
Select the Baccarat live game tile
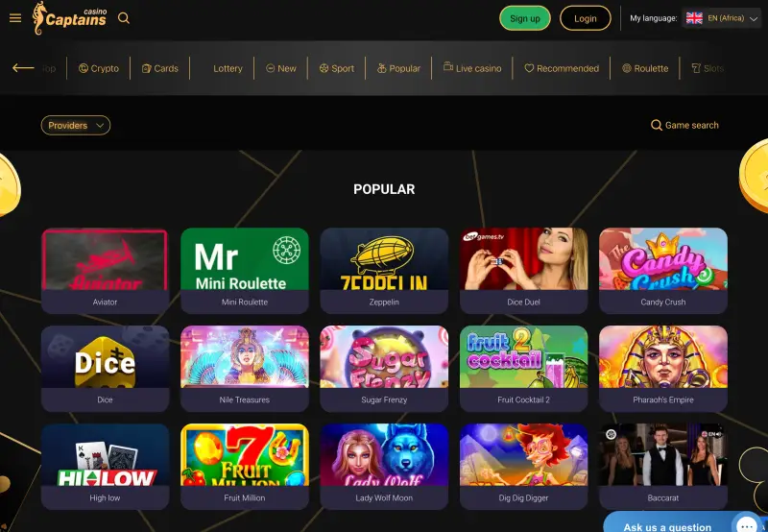point(663,467)
